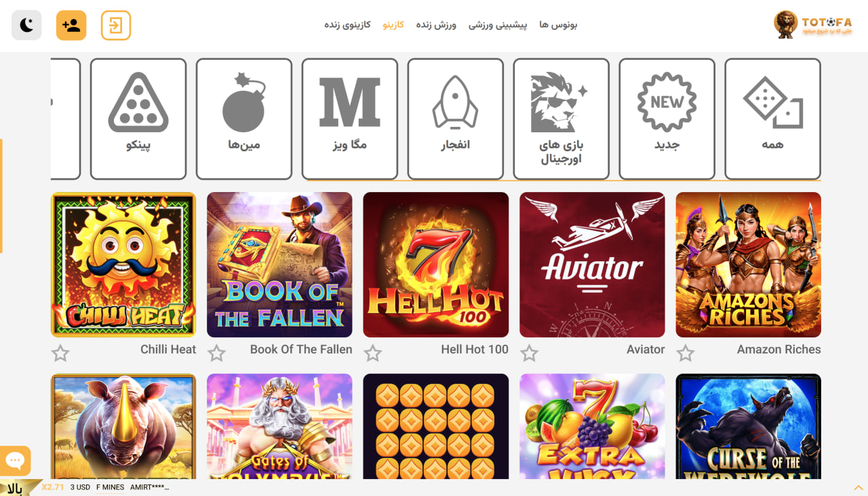Select the NEW badge games category
868x496 pixels.
point(667,119)
